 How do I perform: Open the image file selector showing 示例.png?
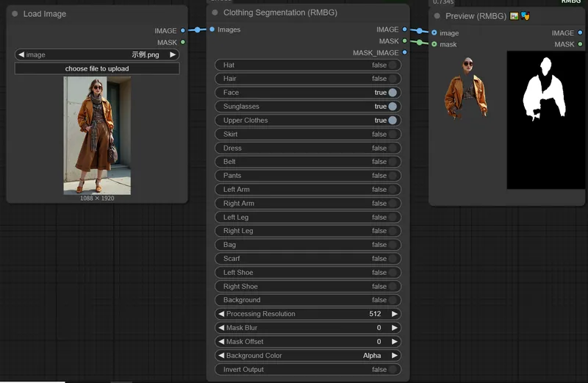(97, 54)
